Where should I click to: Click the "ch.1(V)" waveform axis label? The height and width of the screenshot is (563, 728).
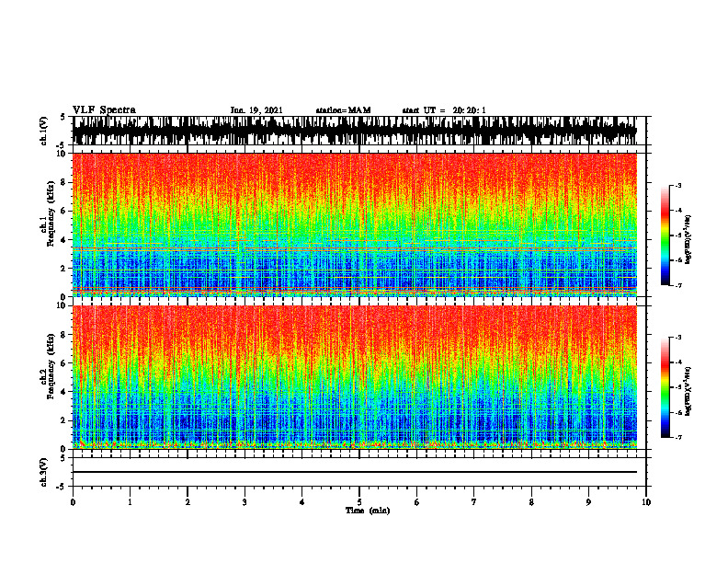[44, 131]
